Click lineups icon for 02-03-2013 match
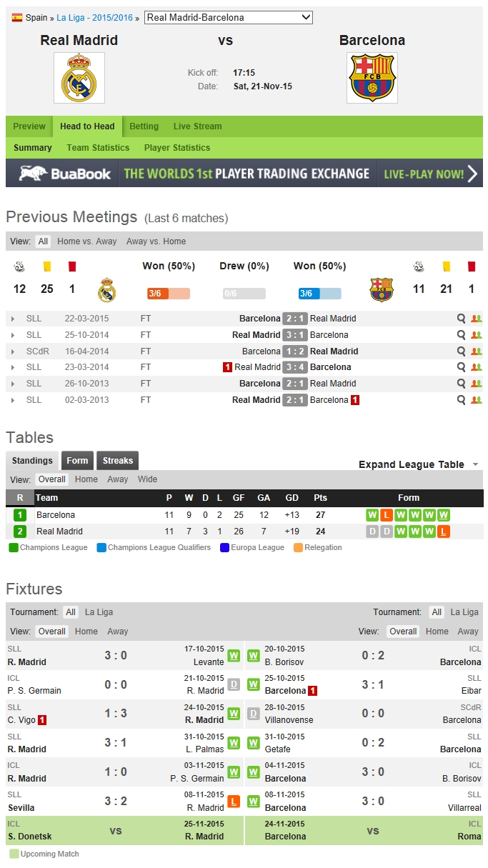The image size is (488, 868). [477, 400]
